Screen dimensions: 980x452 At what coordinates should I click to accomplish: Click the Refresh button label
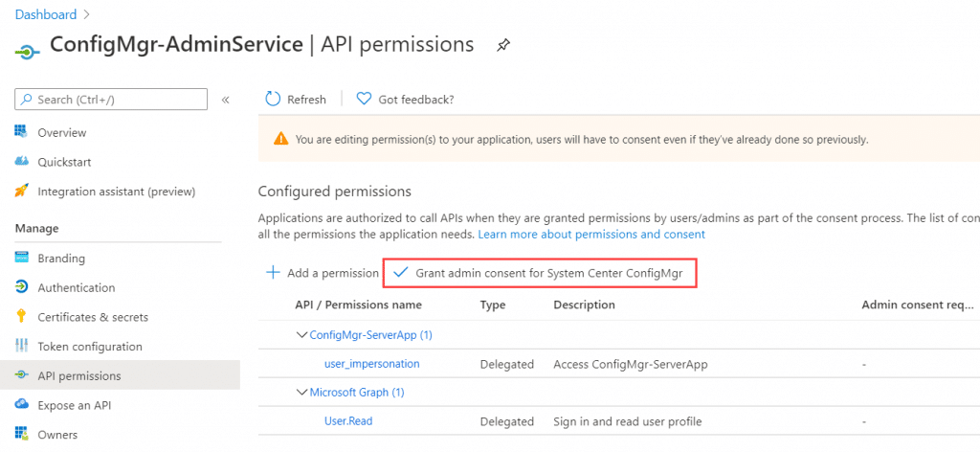click(x=306, y=100)
